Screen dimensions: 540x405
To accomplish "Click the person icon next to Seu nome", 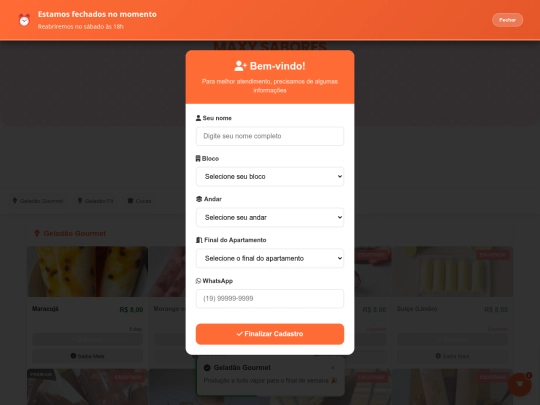I will [x=198, y=118].
